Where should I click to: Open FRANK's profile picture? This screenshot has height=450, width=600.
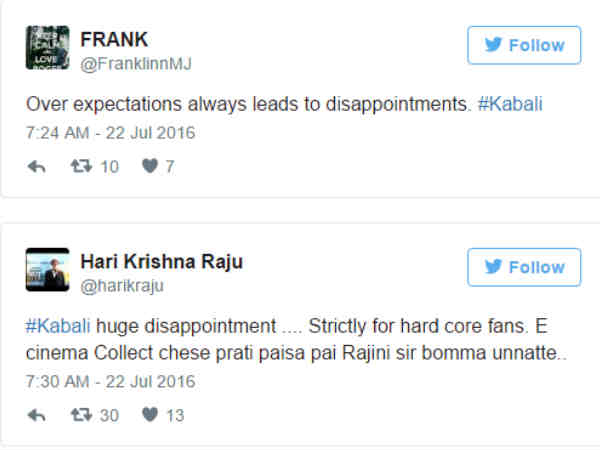pos(47,48)
